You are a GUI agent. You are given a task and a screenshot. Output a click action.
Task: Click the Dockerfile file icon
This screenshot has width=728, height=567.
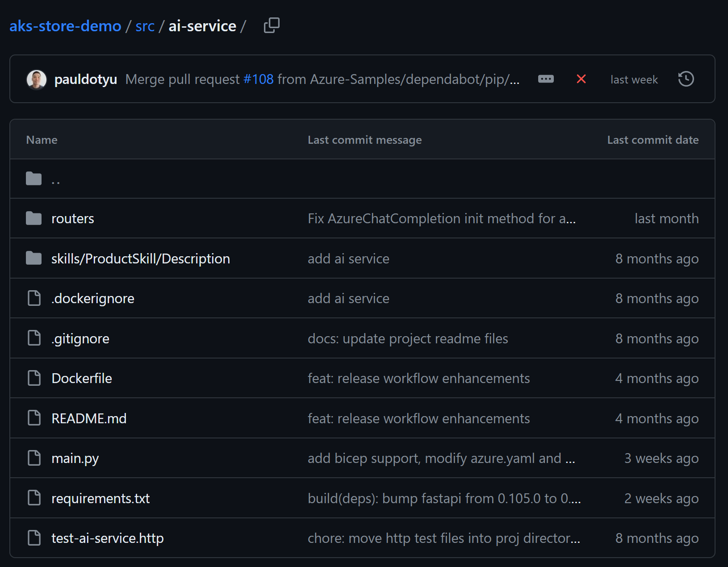[x=34, y=378]
